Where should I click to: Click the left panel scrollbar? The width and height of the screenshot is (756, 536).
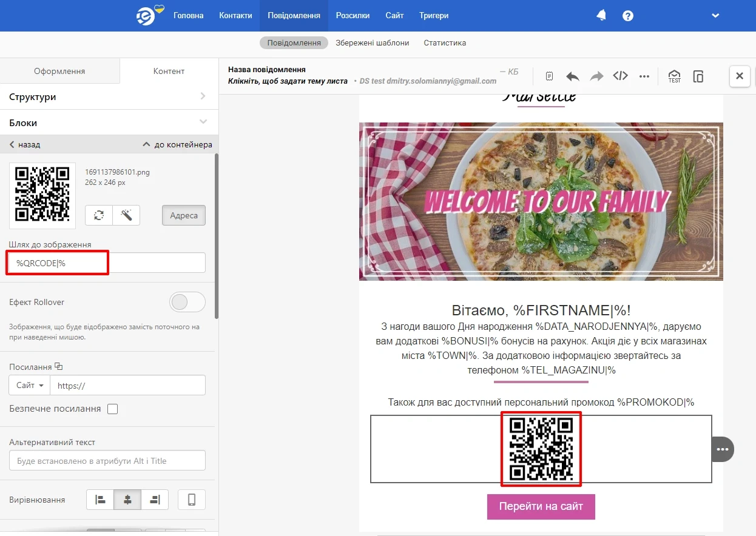point(217,236)
